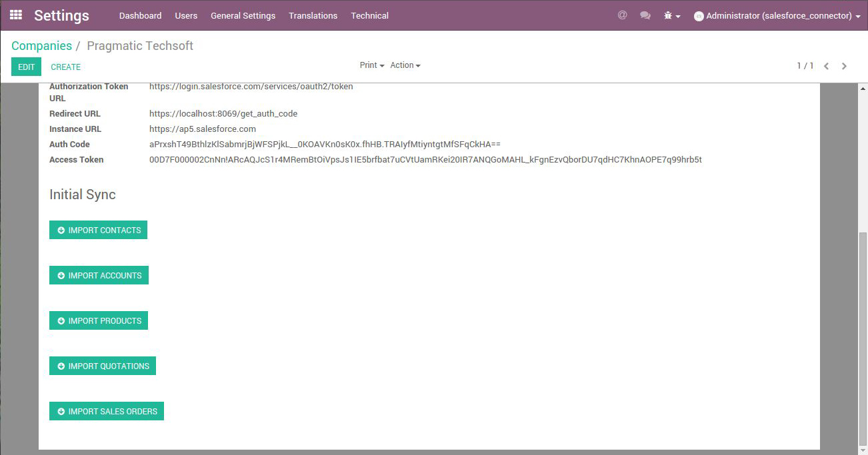Click the Instance URL value https://ap5.salesforce.com

[203, 129]
